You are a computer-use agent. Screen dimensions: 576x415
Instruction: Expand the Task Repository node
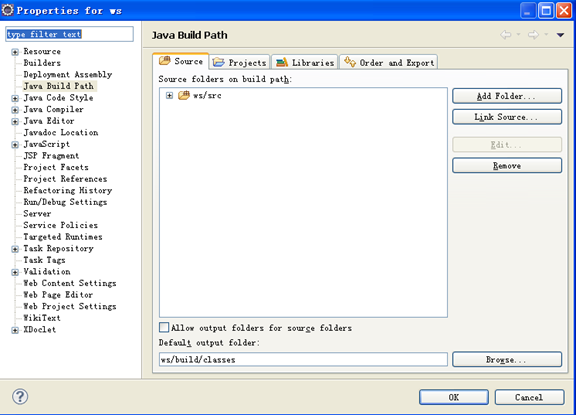click(x=15, y=249)
